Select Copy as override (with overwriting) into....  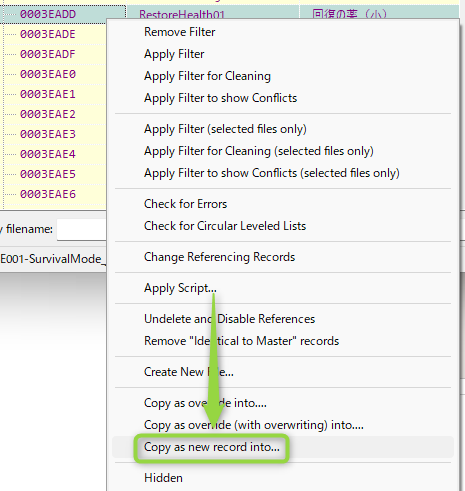[x=254, y=425]
